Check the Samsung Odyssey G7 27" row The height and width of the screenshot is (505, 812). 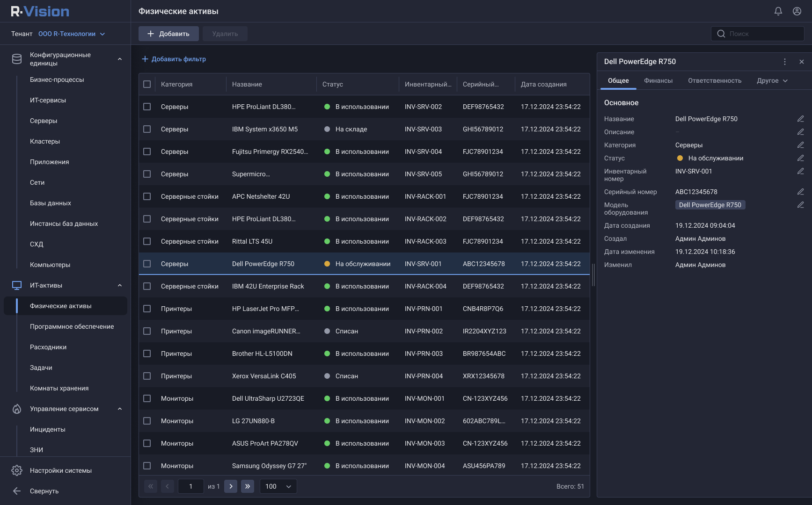click(x=147, y=466)
